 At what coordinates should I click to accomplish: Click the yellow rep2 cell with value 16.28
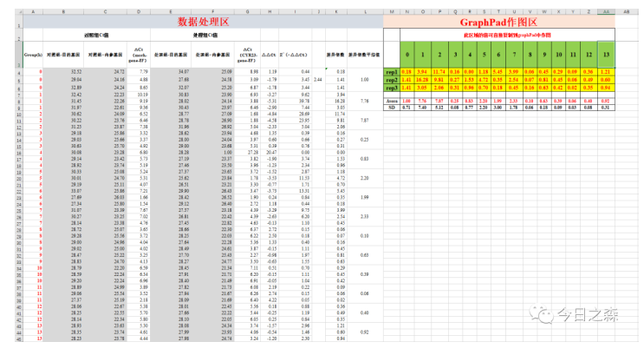(x=424, y=80)
